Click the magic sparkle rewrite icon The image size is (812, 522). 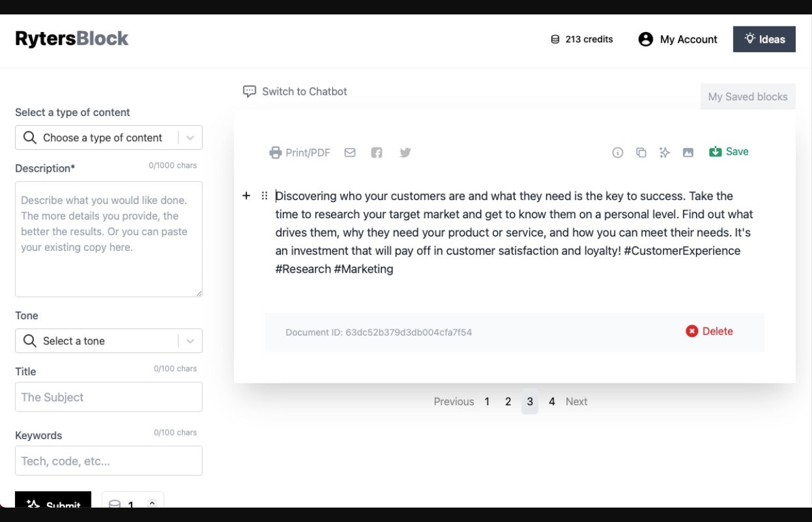coord(664,152)
